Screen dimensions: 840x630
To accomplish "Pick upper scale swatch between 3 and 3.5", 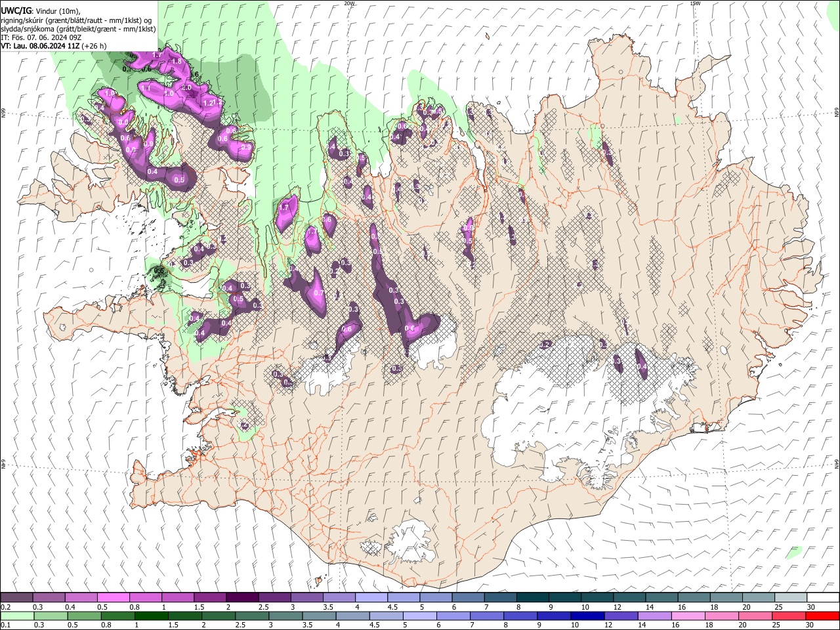I will pyautogui.click(x=306, y=598).
